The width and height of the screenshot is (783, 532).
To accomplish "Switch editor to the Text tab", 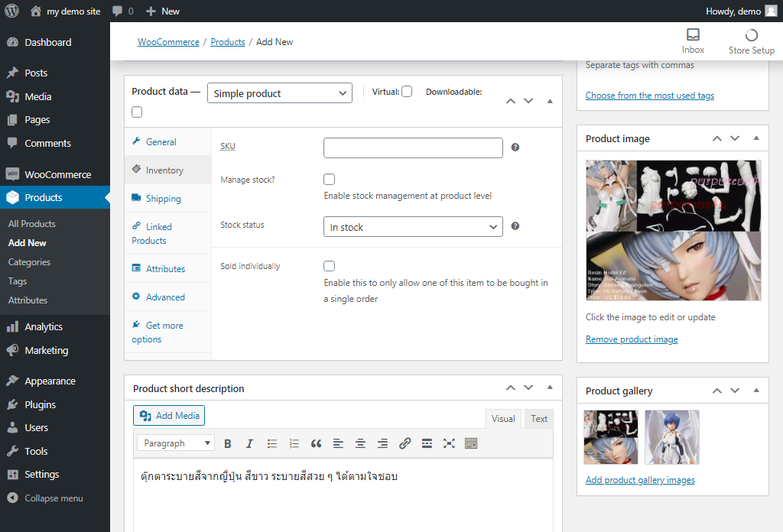I will [x=539, y=419].
